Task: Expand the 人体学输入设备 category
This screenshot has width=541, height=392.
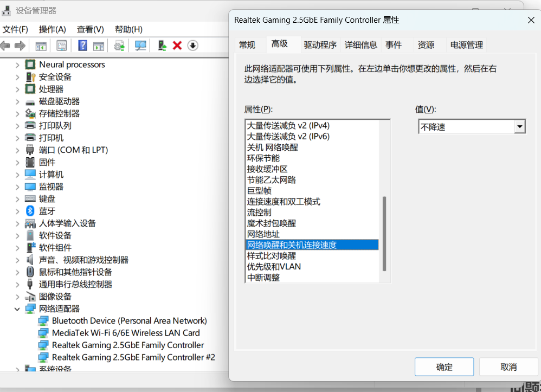Action: [17, 223]
